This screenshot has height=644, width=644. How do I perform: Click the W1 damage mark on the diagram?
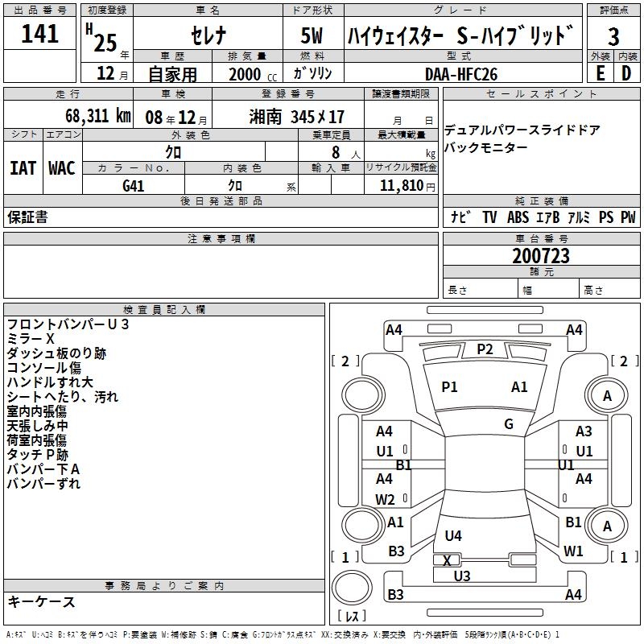[x=573, y=551]
